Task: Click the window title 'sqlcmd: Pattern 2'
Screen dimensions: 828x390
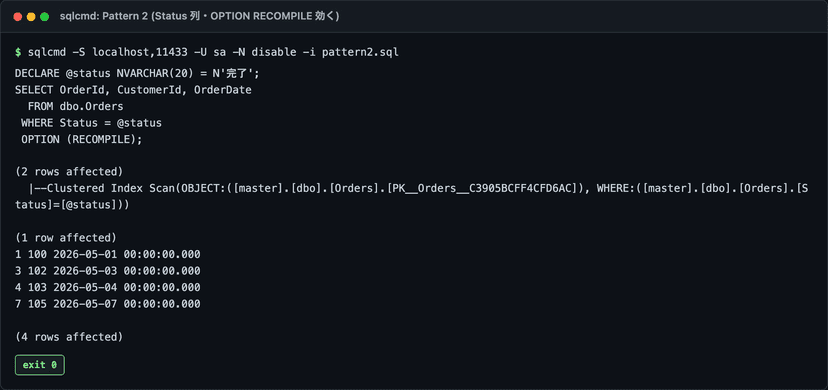Action: [200, 17]
